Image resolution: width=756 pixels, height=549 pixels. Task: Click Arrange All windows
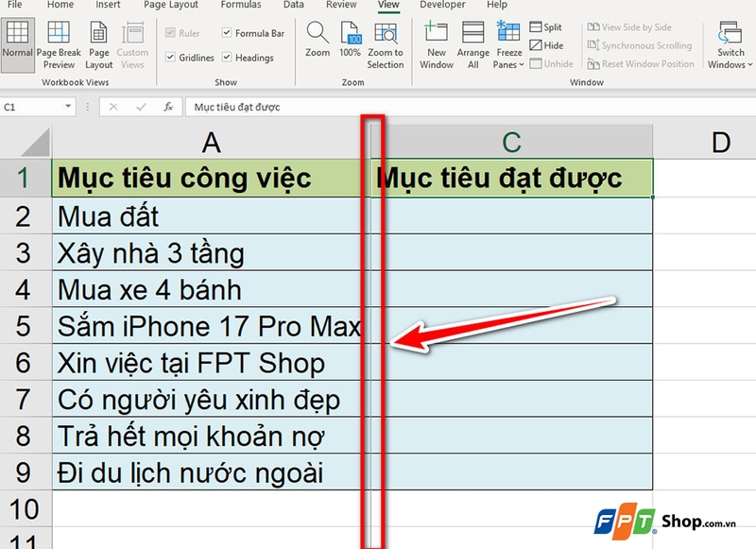[x=472, y=44]
